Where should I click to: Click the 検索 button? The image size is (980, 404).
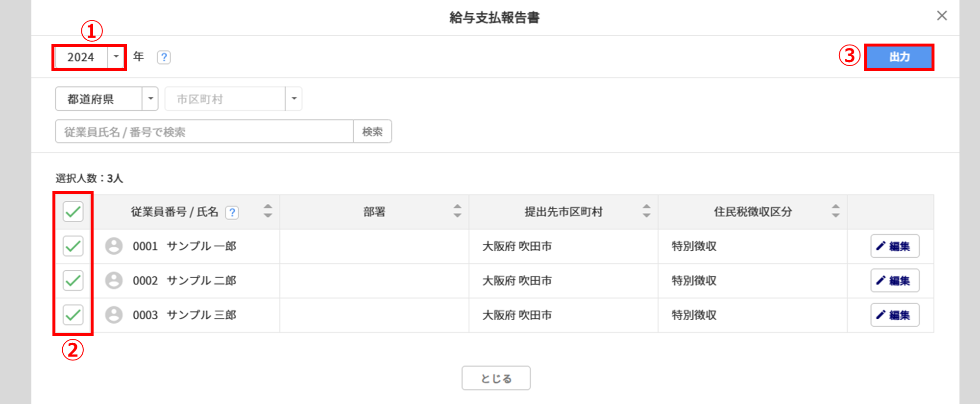(372, 132)
